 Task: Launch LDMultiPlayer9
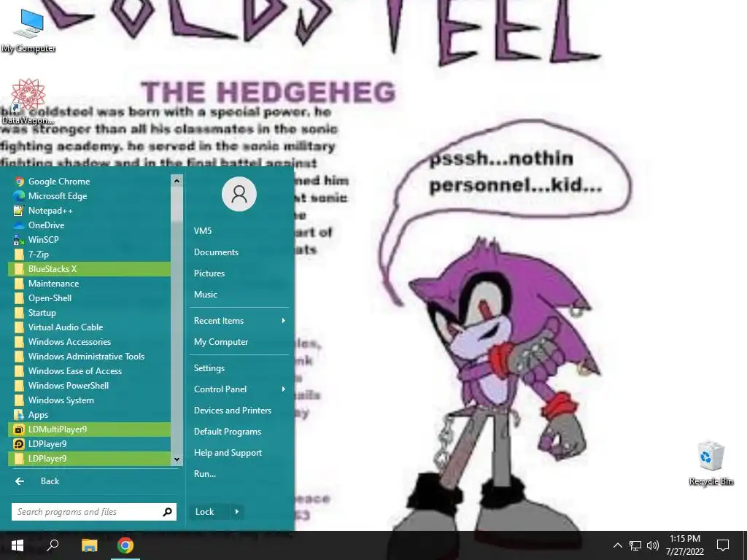89,429
